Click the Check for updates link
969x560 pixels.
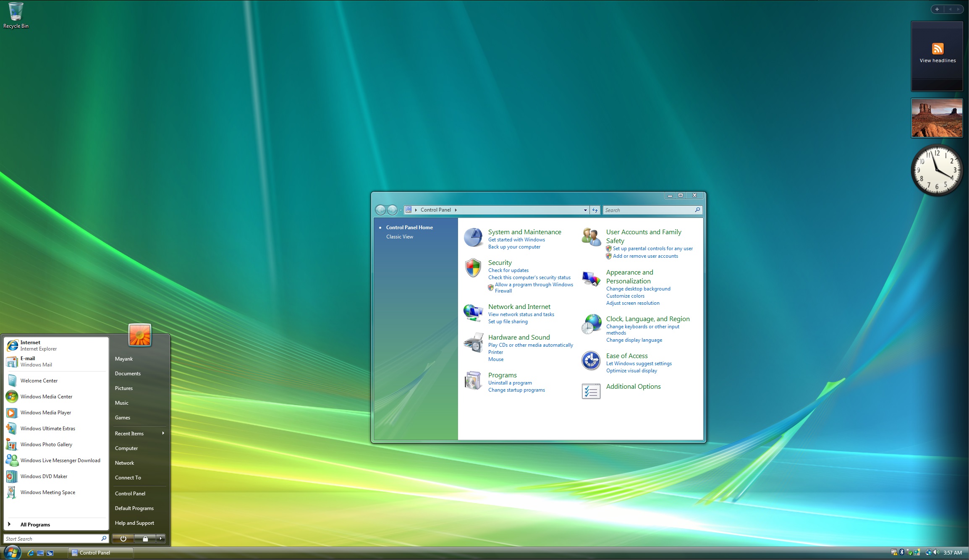click(508, 270)
